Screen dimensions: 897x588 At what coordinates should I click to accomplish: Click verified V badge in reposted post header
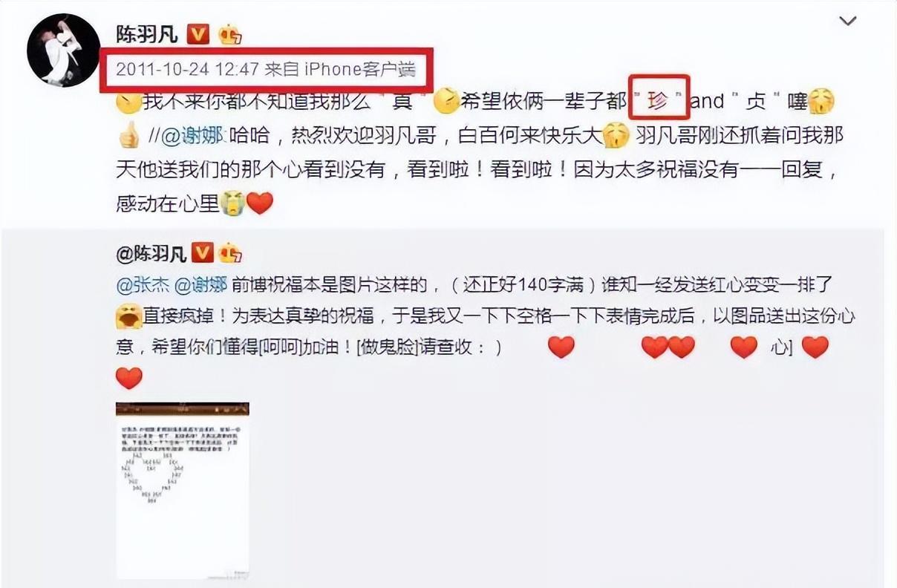tap(203, 252)
